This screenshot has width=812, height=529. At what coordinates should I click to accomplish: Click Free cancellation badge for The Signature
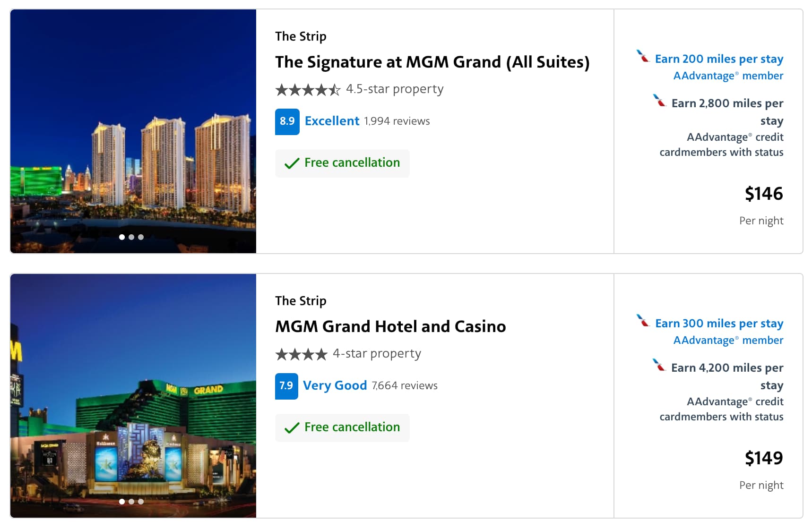click(342, 163)
